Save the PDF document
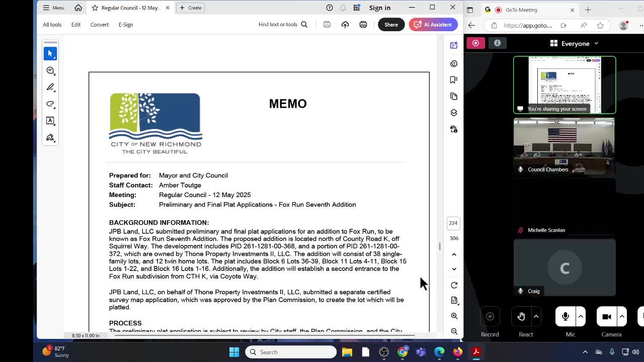The width and height of the screenshot is (644, 362). [327, 25]
